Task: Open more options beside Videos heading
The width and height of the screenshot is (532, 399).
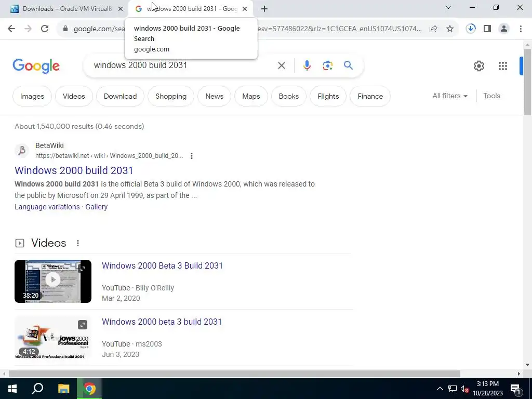Action: tap(78, 243)
